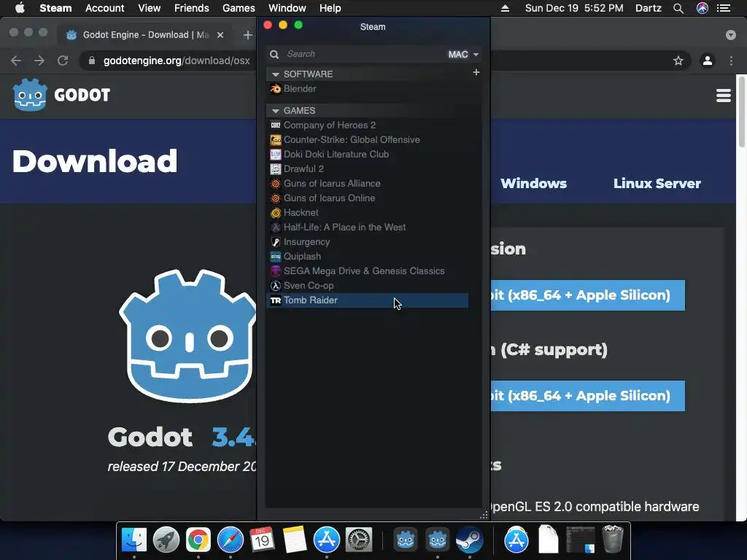Open the Steam menu in the menu bar
Image resolution: width=747 pixels, height=560 pixels.
(55, 8)
